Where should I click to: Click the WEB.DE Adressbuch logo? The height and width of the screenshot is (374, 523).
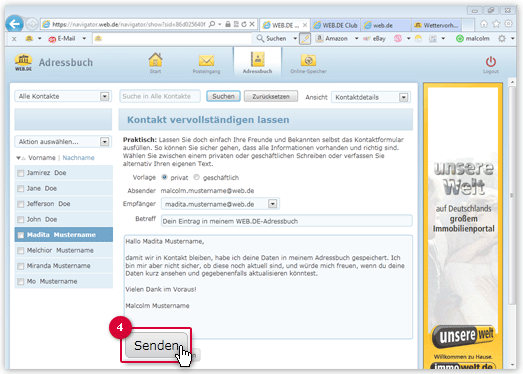click(x=23, y=62)
